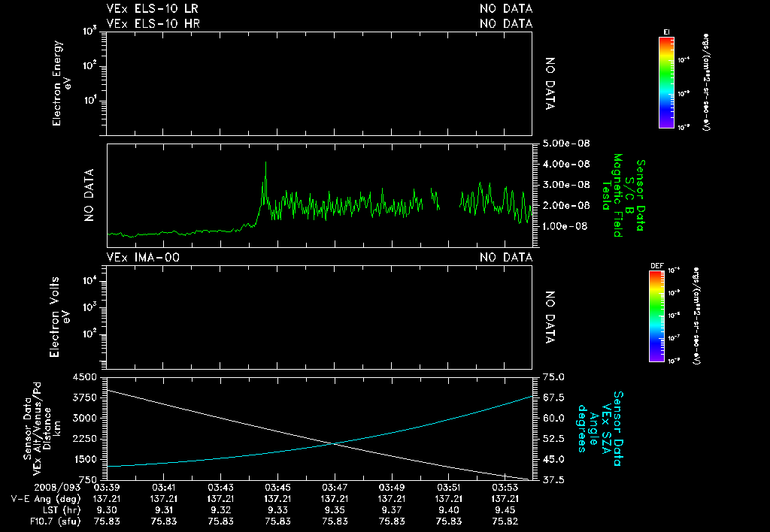Click vertical NO DATA left of magnetic field plot
This screenshot has height=532, width=770.
click(x=89, y=195)
